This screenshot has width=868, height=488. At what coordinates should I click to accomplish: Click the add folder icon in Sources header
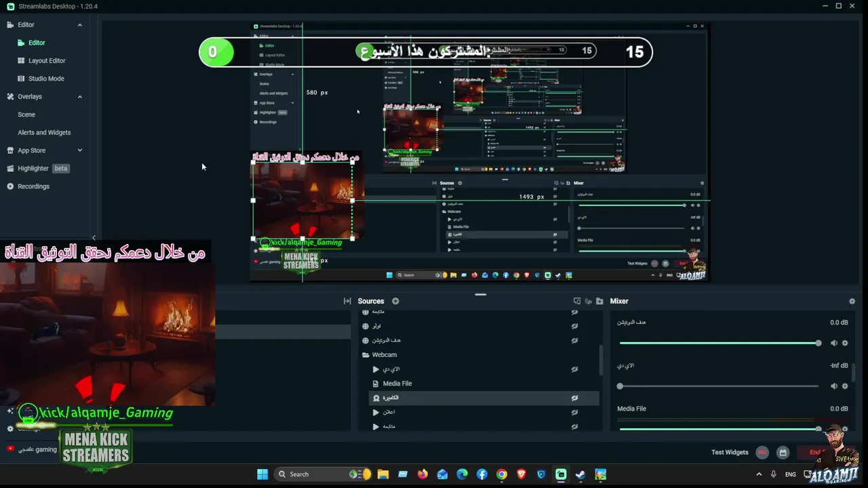click(x=599, y=301)
